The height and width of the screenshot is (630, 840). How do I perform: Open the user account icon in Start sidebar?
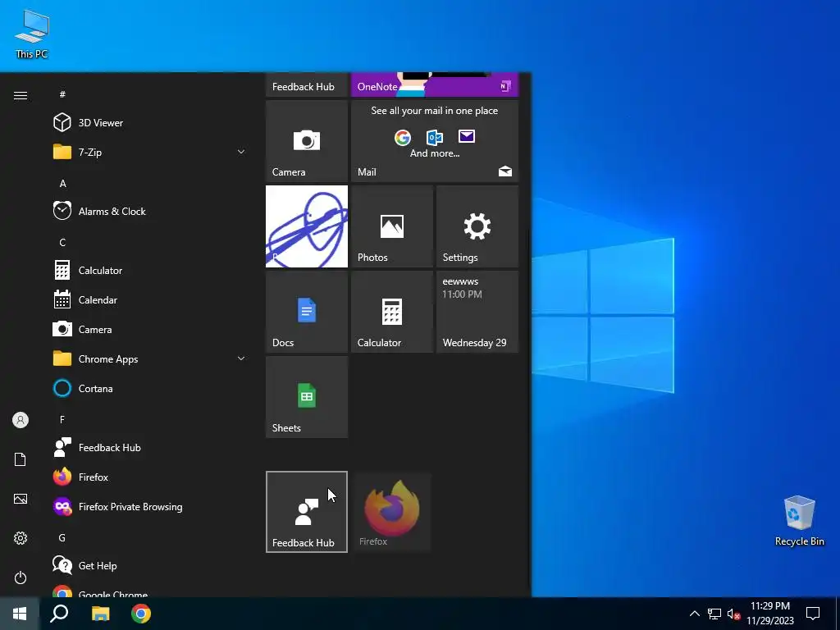pyautogui.click(x=21, y=420)
